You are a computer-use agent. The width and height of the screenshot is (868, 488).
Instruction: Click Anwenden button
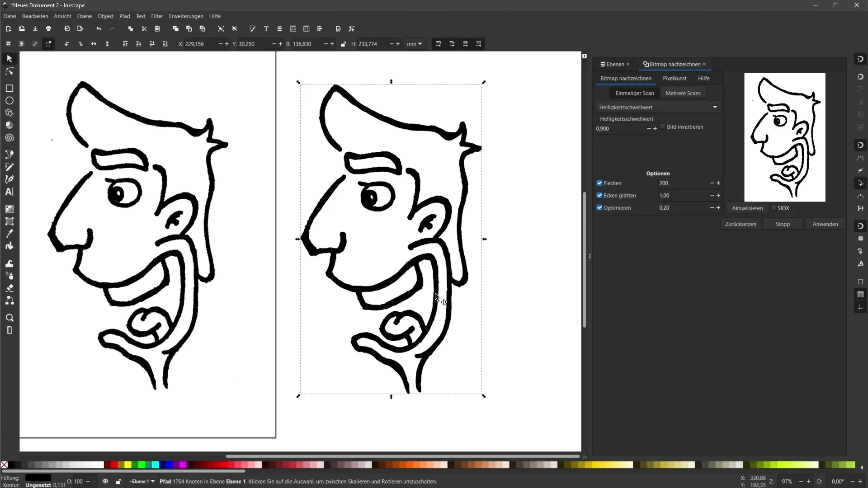click(x=825, y=224)
